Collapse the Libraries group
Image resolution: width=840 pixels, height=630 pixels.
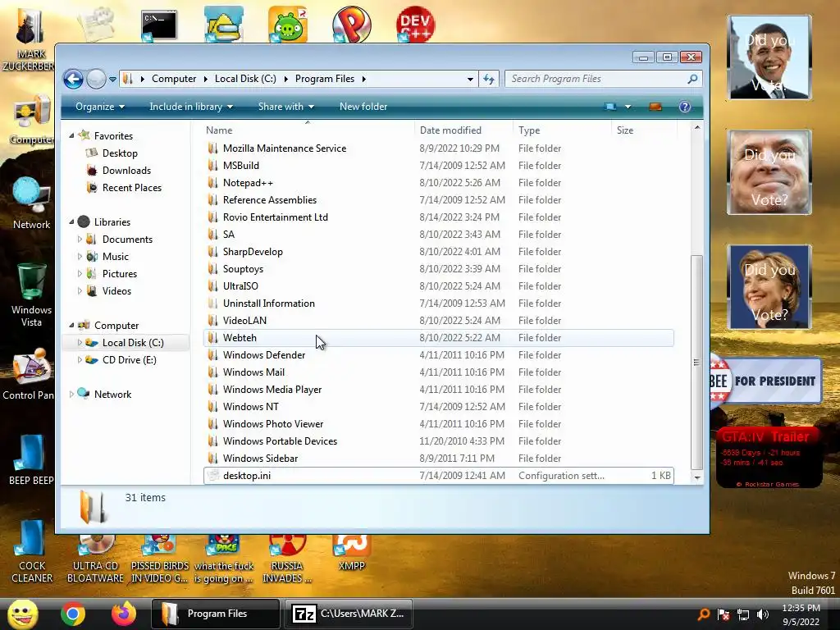72,221
